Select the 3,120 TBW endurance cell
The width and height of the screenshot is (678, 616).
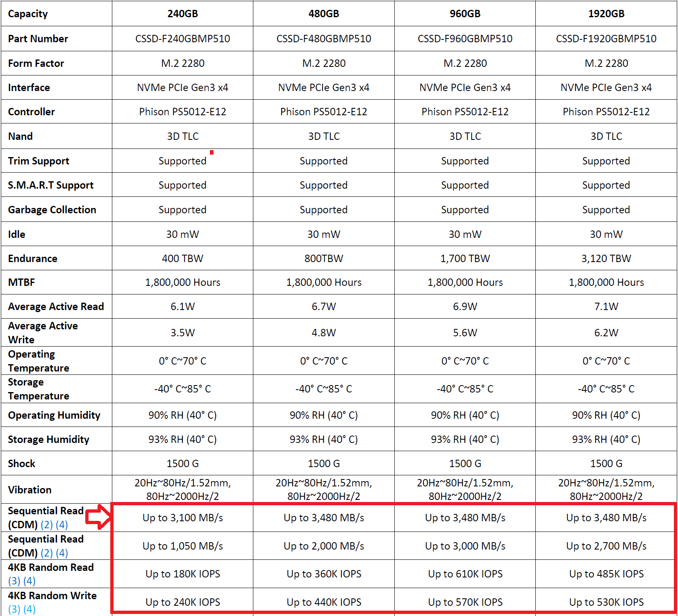coord(606,258)
